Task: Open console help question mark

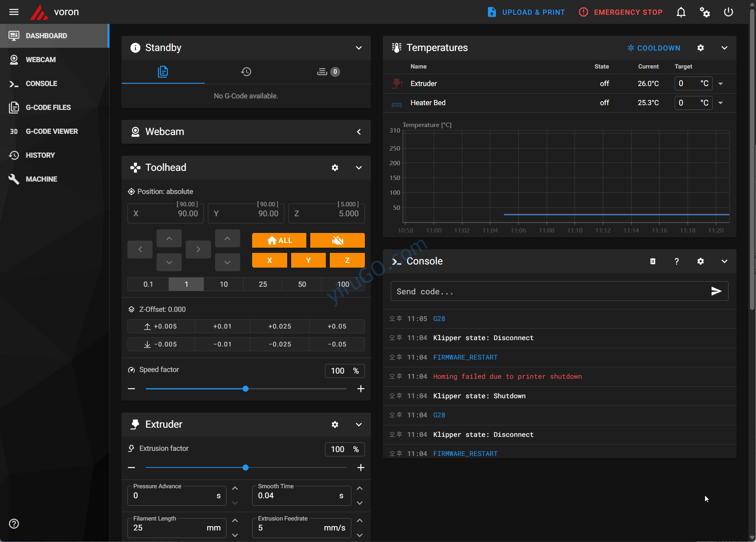Action: 676,261
